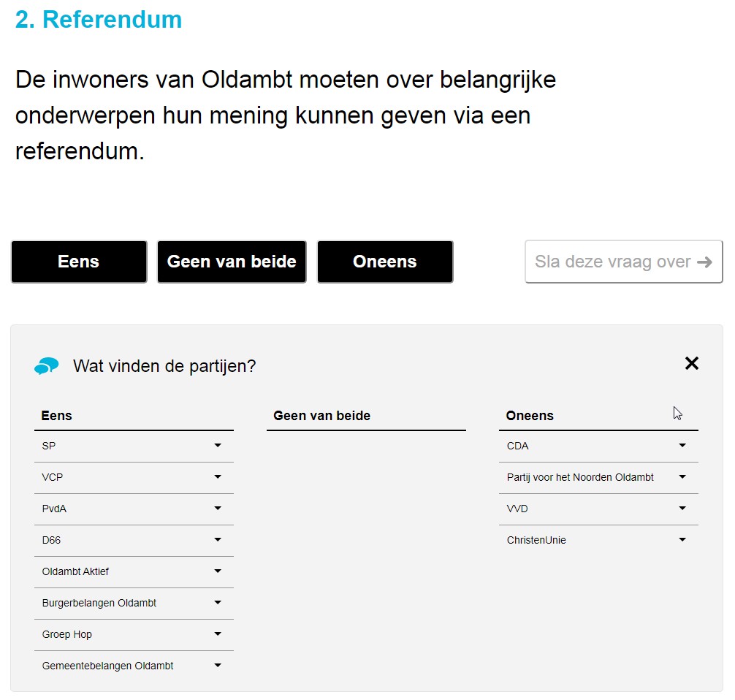Image resolution: width=735 pixels, height=700 pixels.
Task: Click the VVD dropdown arrow
Action: (682, 509)
